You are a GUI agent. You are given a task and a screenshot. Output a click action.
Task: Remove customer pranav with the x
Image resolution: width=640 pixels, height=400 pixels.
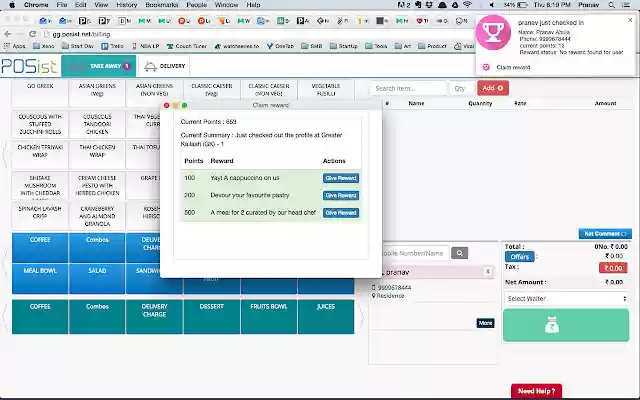pyautogui.click(x=488, y=271)
